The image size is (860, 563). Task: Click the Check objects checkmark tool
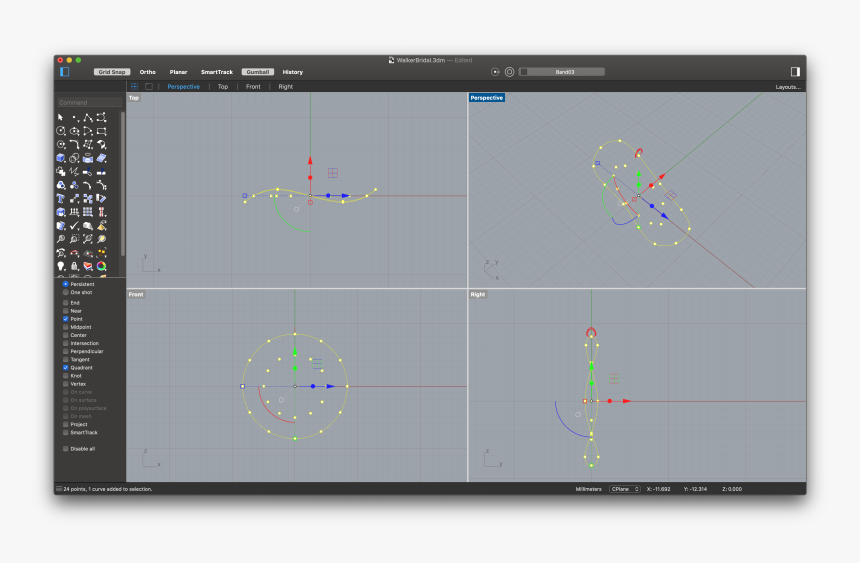(x=75, y=226)
